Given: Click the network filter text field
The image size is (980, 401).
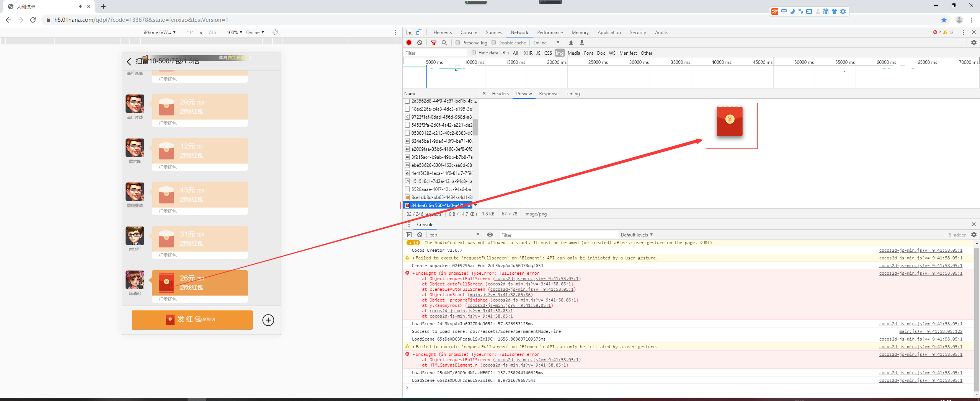Looking at the screenshot, I should 435,53.
